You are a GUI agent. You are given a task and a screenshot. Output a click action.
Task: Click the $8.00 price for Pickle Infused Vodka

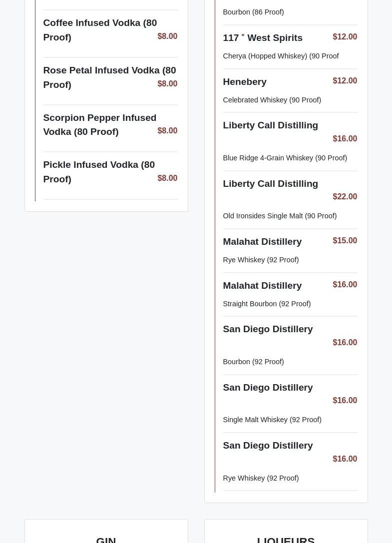[x=167, y=178]
